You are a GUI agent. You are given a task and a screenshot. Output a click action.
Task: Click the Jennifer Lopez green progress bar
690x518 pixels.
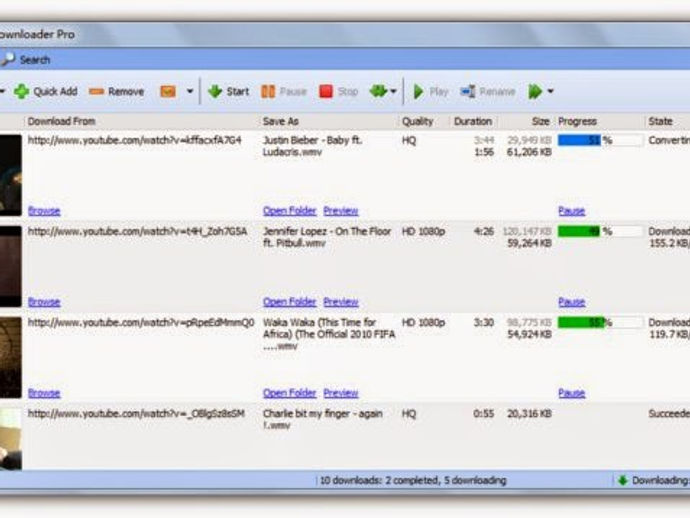coord(599,231)
